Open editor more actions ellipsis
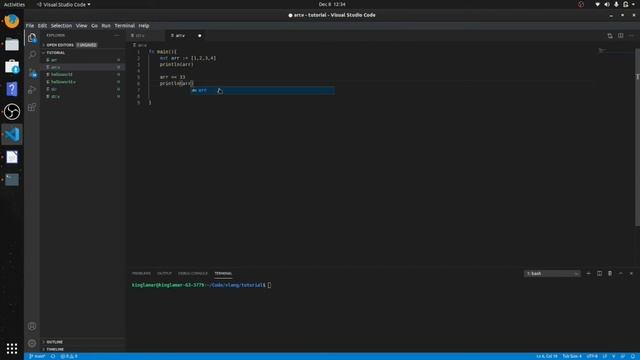The height and width of the screenshot is (360, 640). [631, 36]
